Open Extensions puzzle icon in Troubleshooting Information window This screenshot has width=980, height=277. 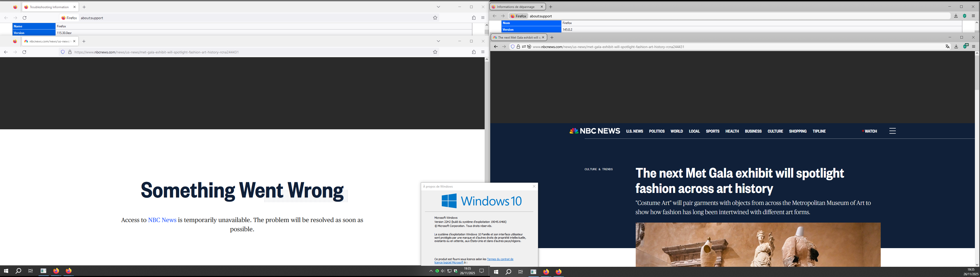474,18
